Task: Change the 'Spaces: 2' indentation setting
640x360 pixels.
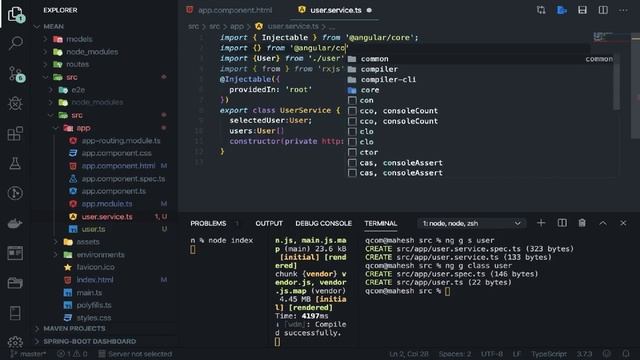Action: coord(455,354)
